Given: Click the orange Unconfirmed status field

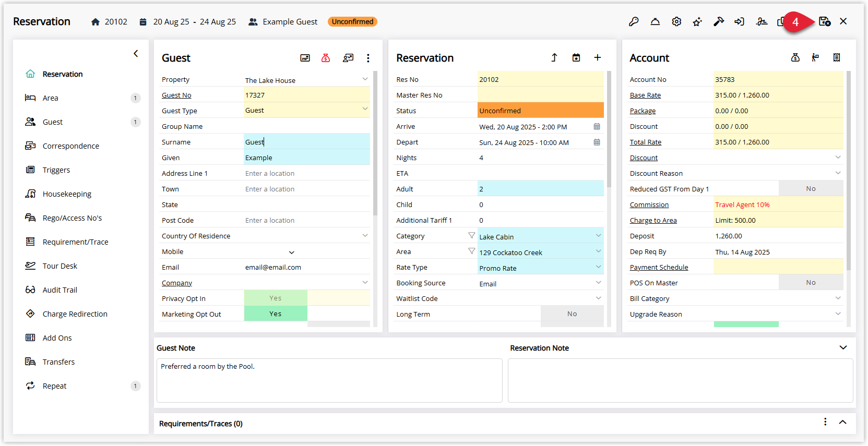Looking at the screenshot, I should pyautogui.click(x=541, y=110).
